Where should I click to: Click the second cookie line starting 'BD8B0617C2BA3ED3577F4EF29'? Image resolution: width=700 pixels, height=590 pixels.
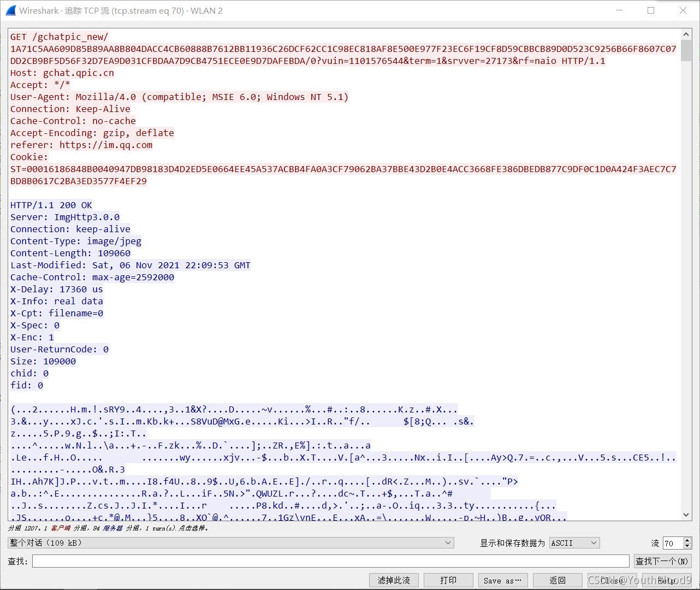[79, 181]
